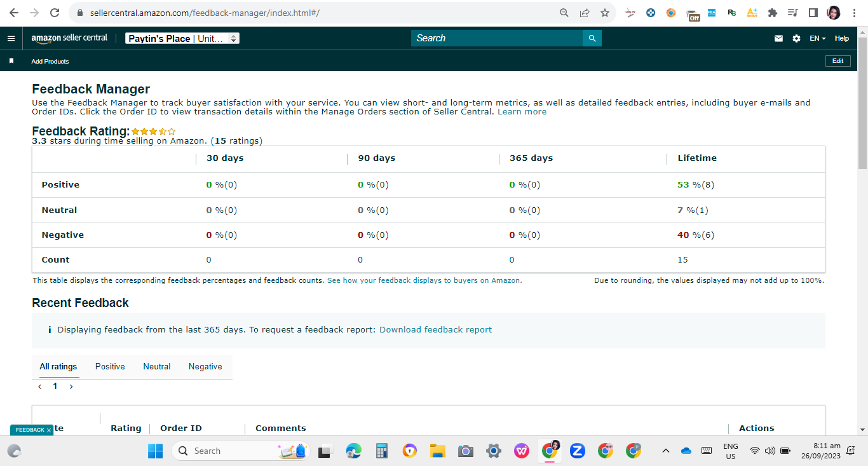Go to next feedback page arrow
The image size is (868, 466).
click(71, 387)
